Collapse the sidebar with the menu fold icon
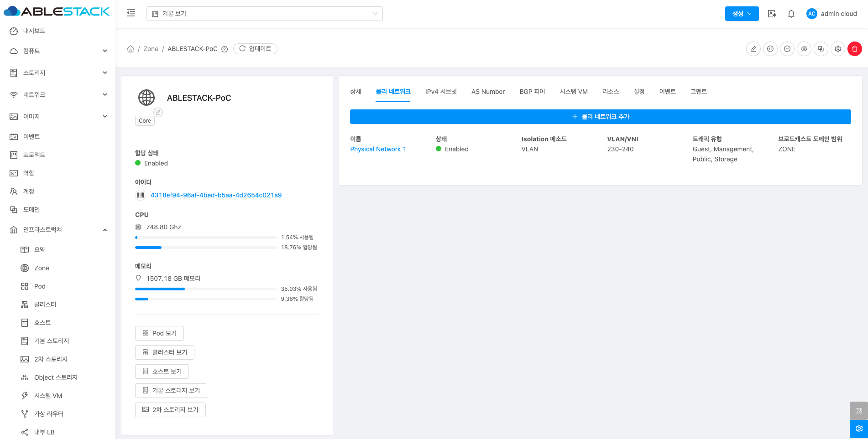The height and width of the screenshot is (439, 868). (131, 13)
